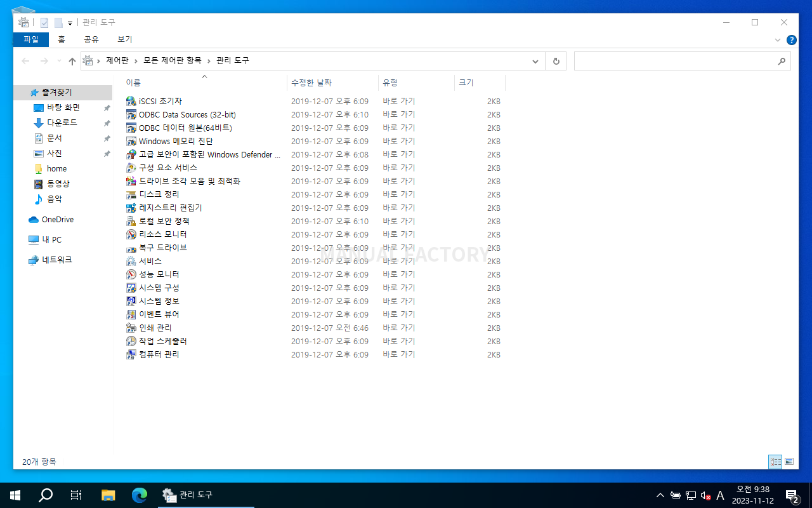This screenshot has height=508, width=812.
Task: Open the iSCSI 초기자 shortcut icon
Action: pos(131,101)
